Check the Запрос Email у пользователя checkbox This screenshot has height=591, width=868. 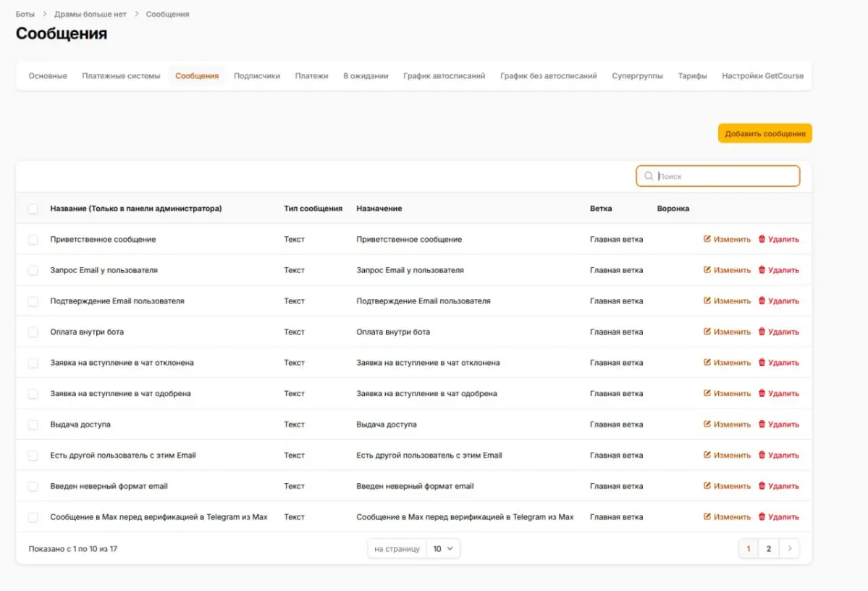coord(33,270)
